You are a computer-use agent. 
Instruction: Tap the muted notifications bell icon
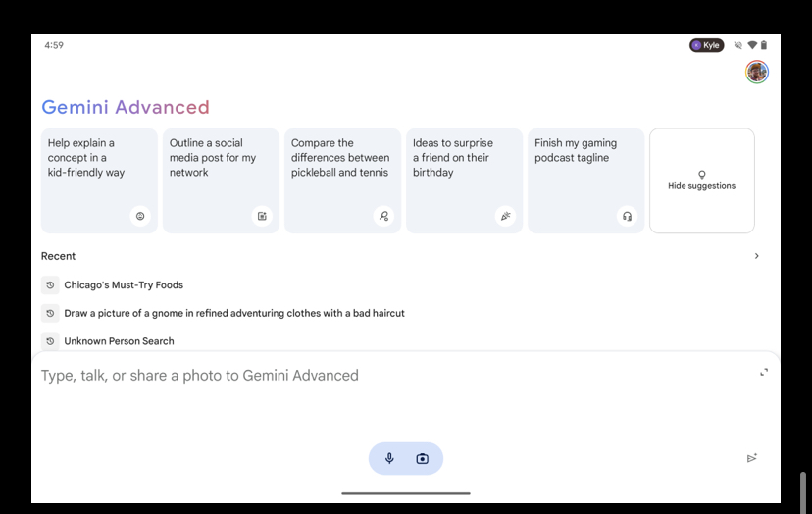click(737, 45)
